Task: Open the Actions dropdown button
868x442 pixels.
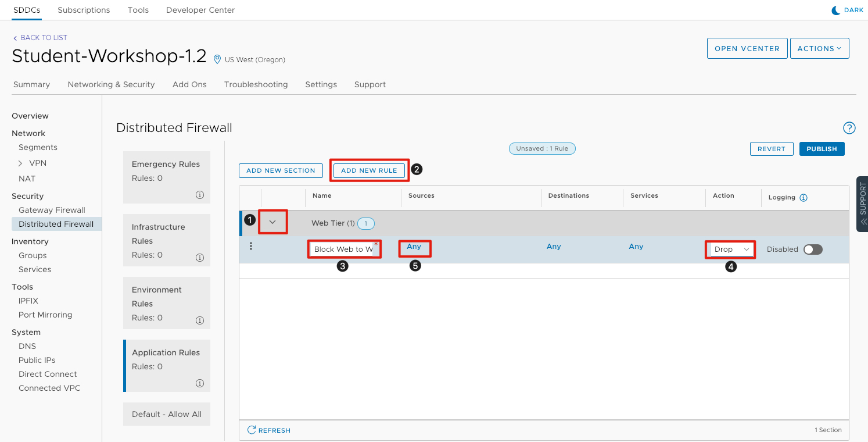Action: coord(819,49)
